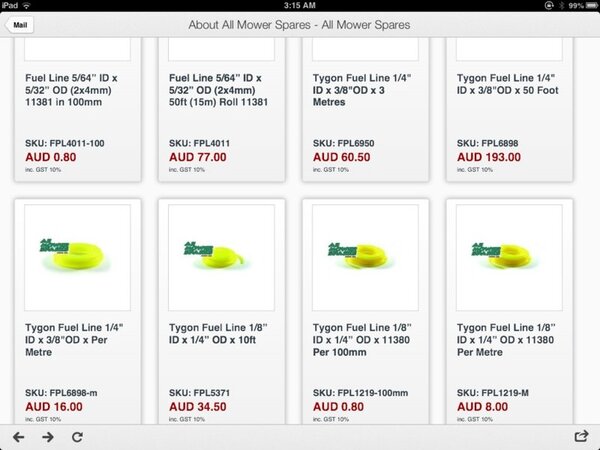Tap the forward arrow navigation icon
600x450 pixels.
click(x=47, y=437)
